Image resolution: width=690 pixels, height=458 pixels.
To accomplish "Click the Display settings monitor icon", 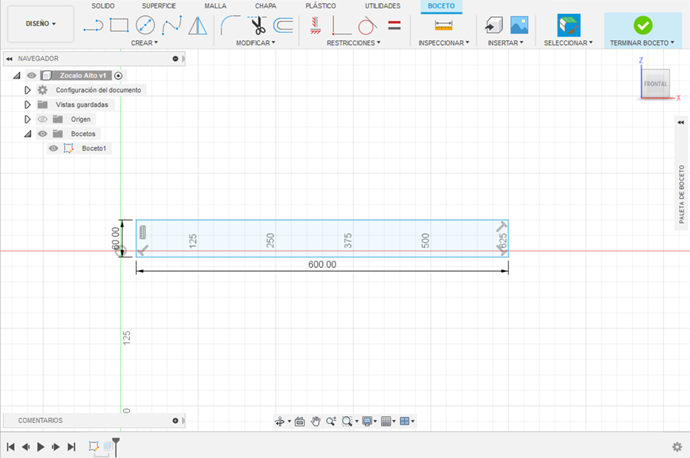I will (367, 421).
